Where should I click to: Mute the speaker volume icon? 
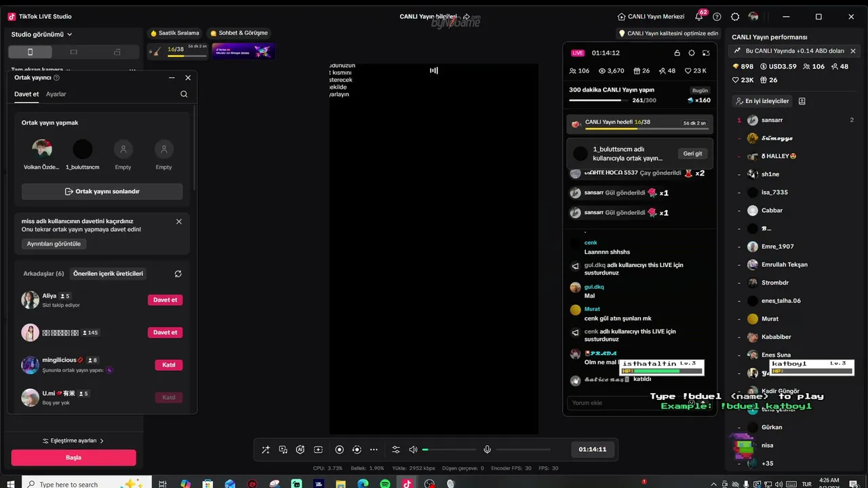pos(413,449)
